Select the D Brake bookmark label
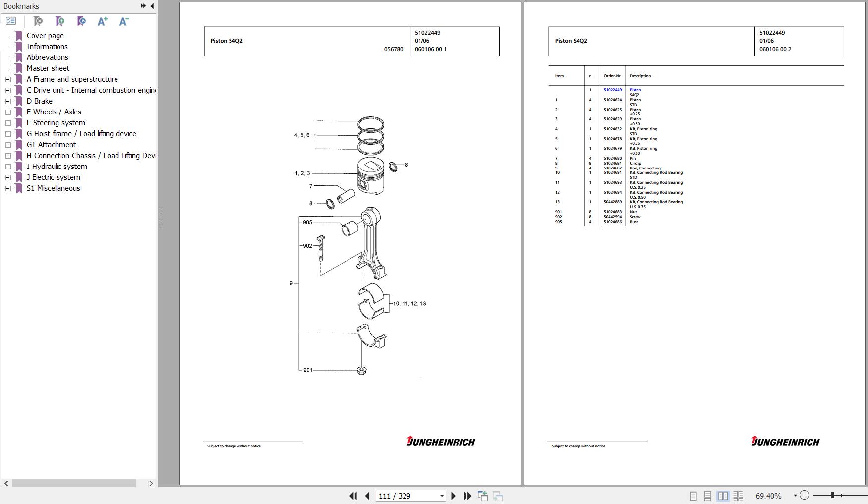 point(40,101)
